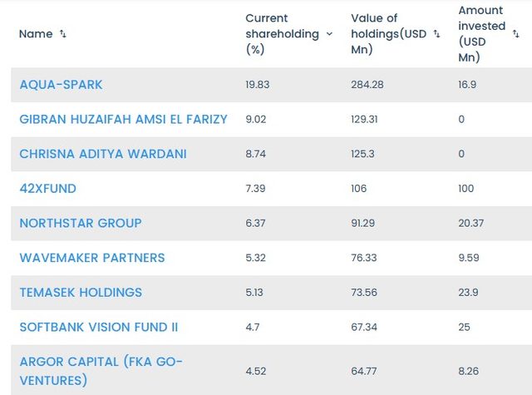The height and width of the screenshot is (395, 532).
Task: View the Temasek Holdings investor page
Action: [81, 293]
